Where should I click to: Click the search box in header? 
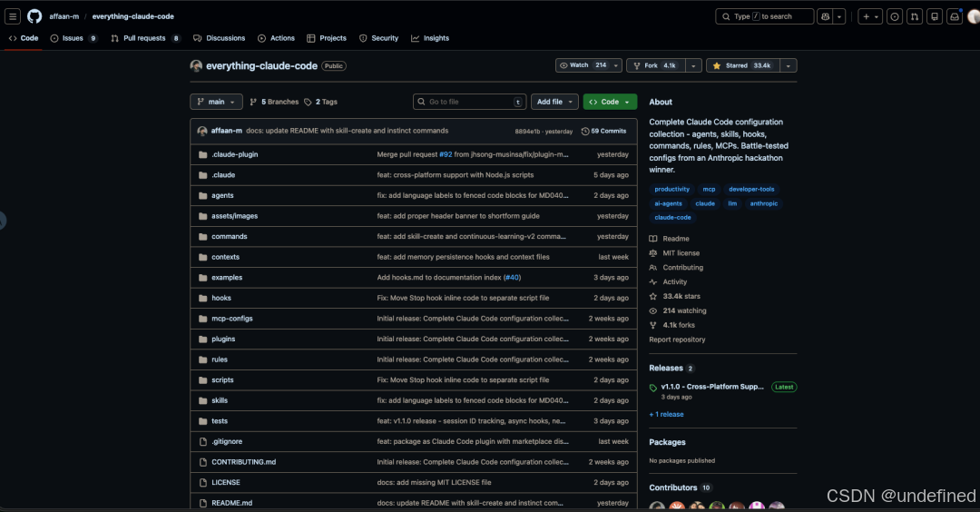(764, 16)
